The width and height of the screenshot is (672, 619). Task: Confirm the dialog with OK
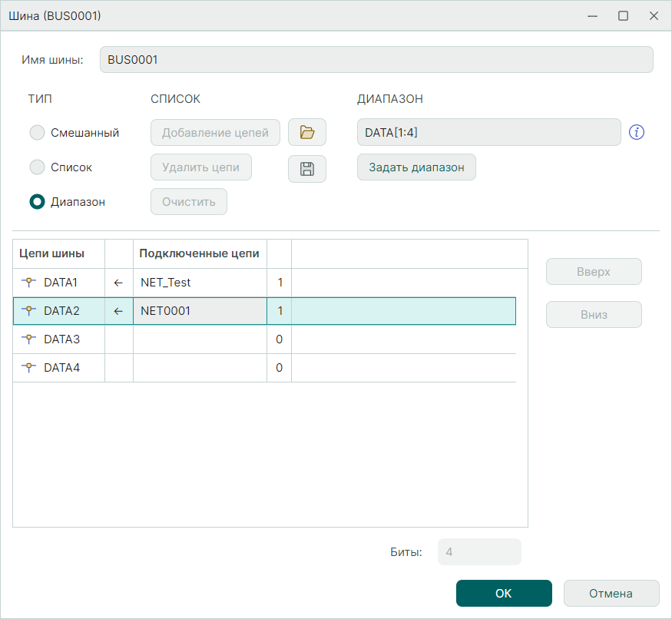pyautogui.click(x=504, y=593)
